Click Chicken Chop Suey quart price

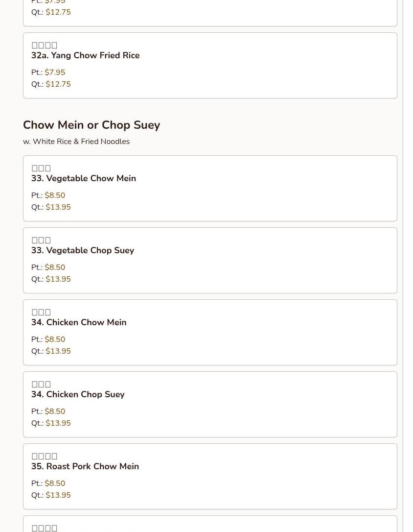[58, 423]
